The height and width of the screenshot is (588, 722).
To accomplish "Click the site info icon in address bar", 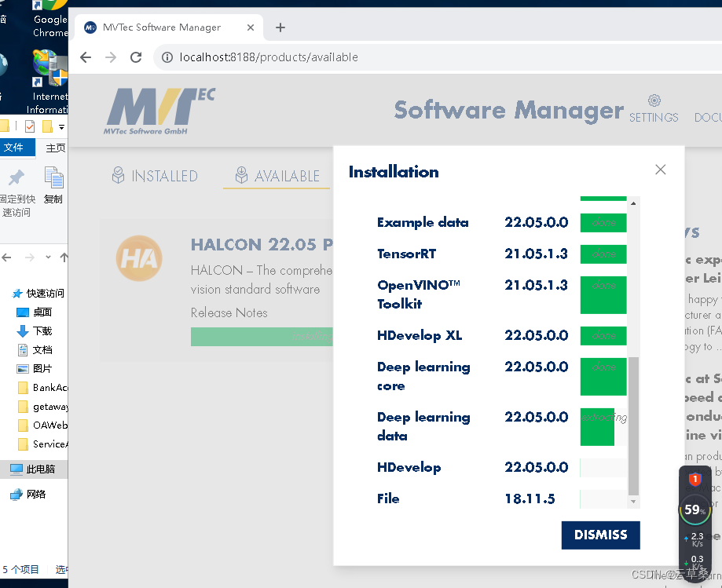I will [167, 57].
